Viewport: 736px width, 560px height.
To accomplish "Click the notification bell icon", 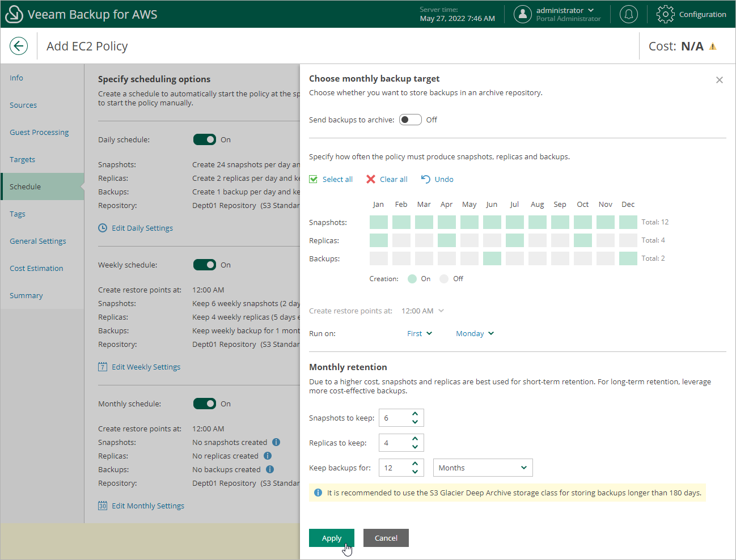I will (628, 14).
